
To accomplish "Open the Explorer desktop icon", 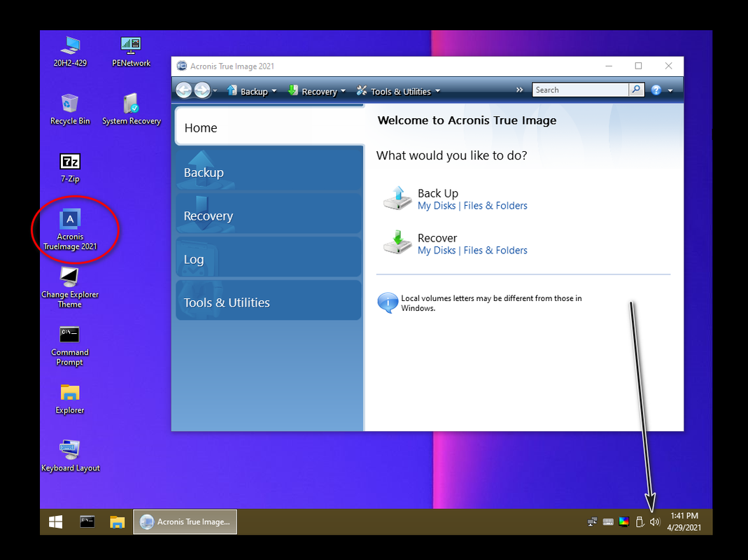I will tap(70, 399).
